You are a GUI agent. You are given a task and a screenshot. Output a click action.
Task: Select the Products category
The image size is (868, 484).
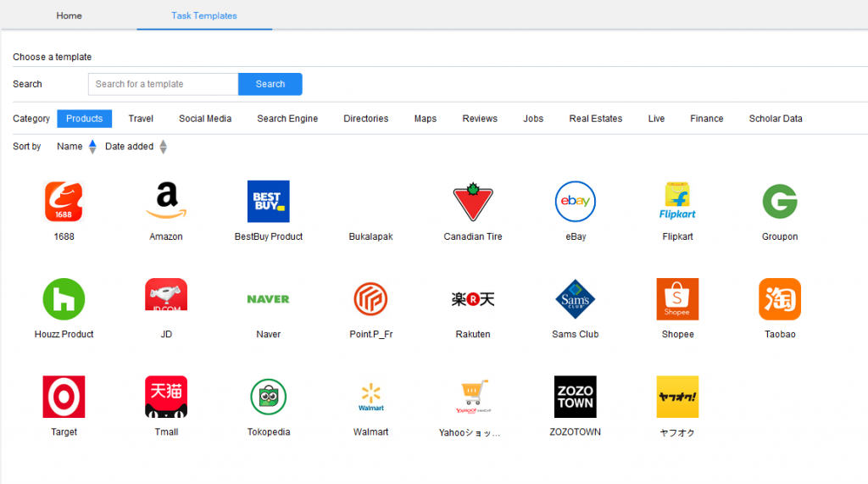click(84, 119)
